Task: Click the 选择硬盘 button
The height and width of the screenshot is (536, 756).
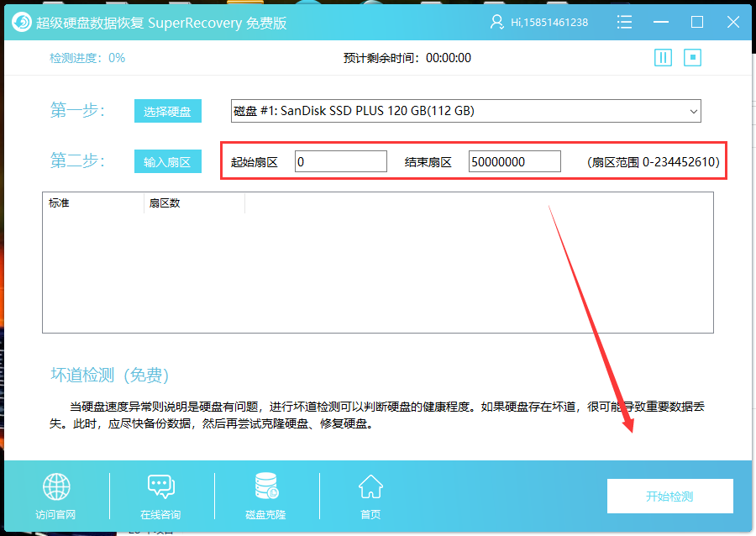Action: pos(168,112)
